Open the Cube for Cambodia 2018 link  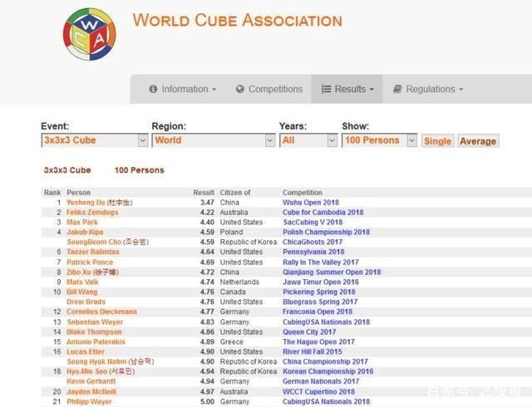coord(323,213)
